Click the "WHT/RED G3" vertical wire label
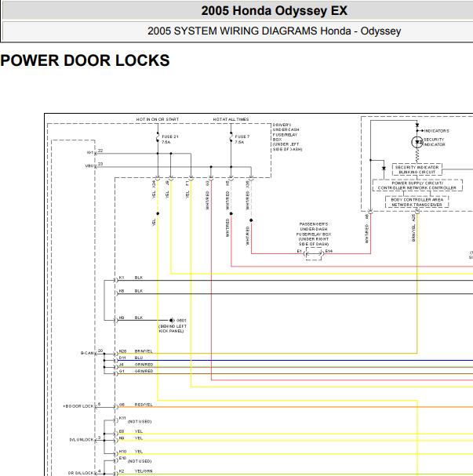Screen dimensions: 473x476 coord(207,195)
